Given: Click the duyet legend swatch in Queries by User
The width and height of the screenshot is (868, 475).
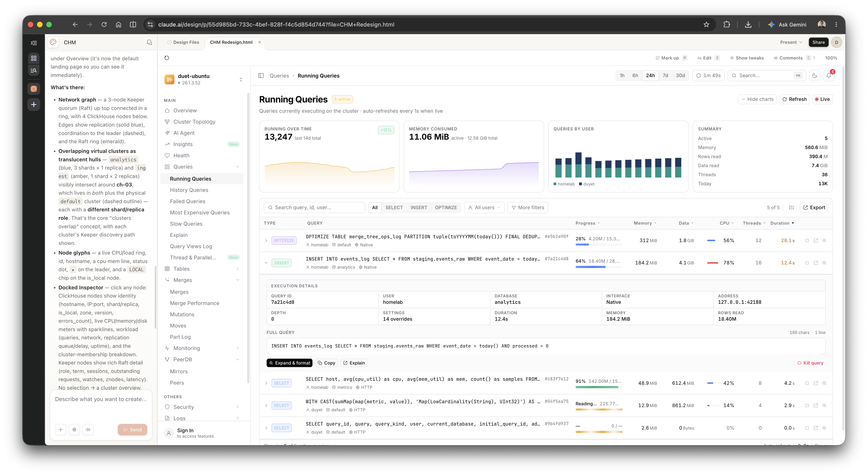Looking at the screenshot, I should click(581, 184).
